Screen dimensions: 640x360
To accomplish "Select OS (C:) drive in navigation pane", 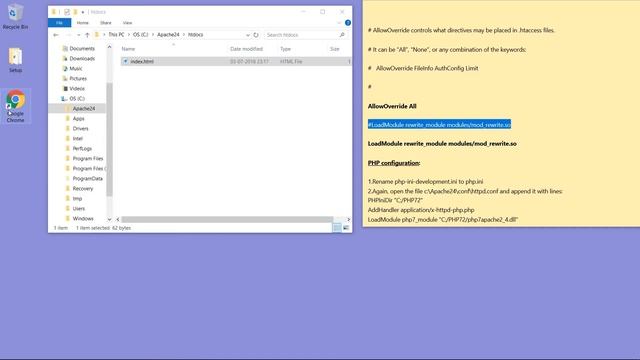I will (77, 98).
